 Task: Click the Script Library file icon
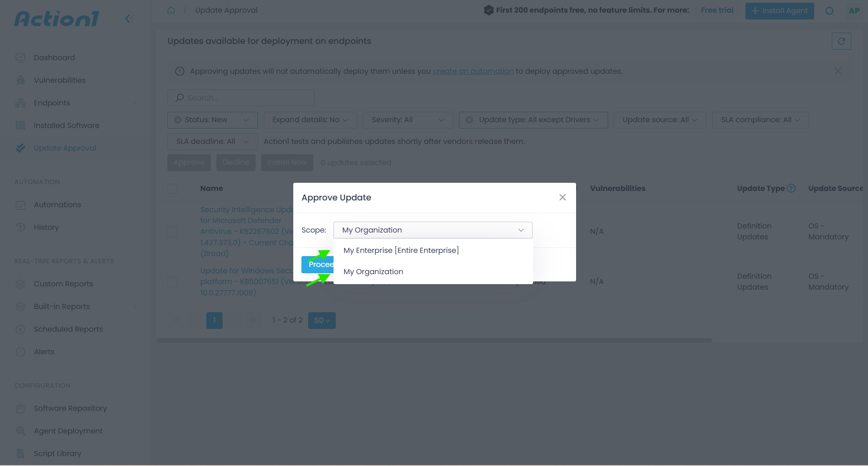(x=20, y=453)
